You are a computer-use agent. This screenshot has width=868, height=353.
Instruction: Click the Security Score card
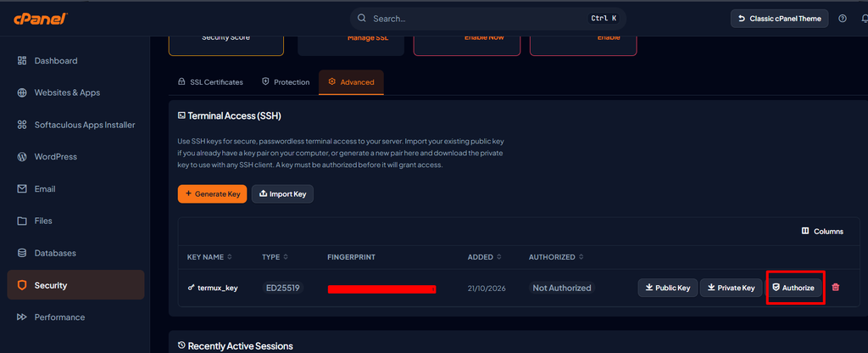(225, 44)
